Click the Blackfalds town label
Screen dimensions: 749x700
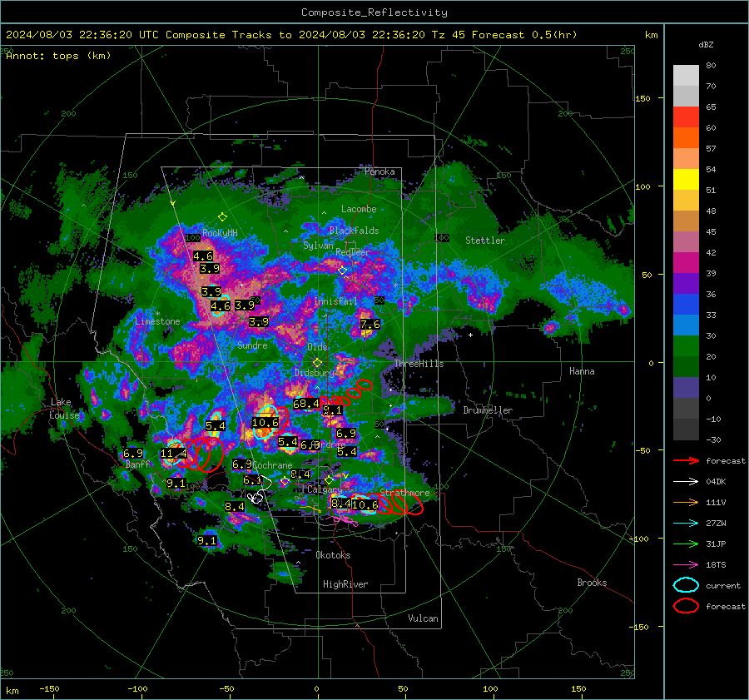354,231
